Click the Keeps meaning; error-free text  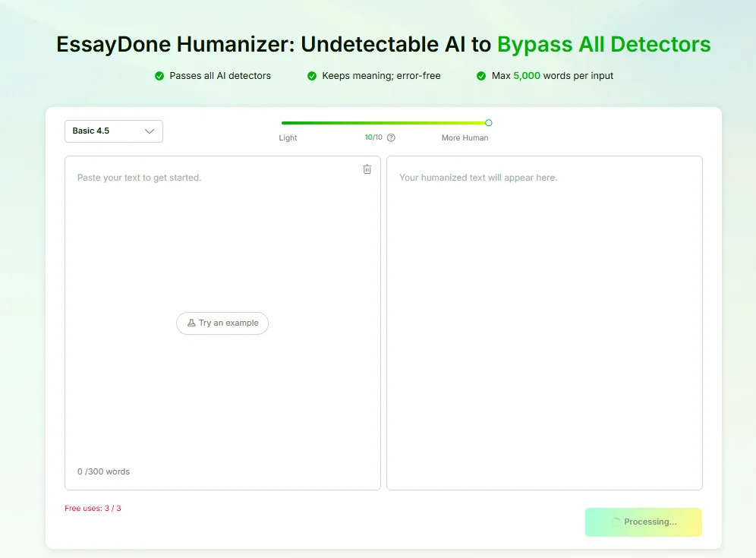tap(381, 76)
